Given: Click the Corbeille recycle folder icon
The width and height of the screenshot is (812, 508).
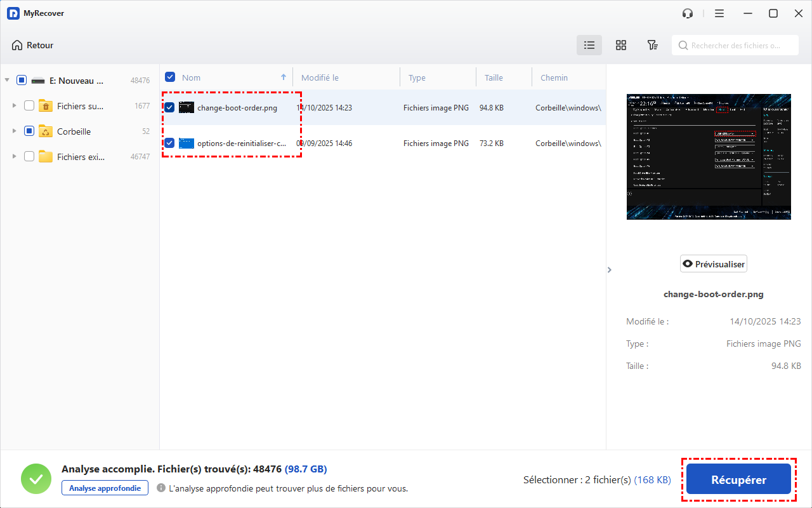Looking at the screenshot, I should click(x=46, y=131).
